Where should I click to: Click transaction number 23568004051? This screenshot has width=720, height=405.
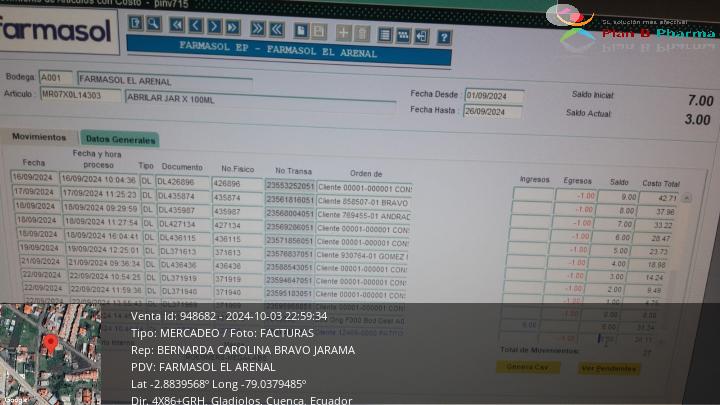[290, 214]
